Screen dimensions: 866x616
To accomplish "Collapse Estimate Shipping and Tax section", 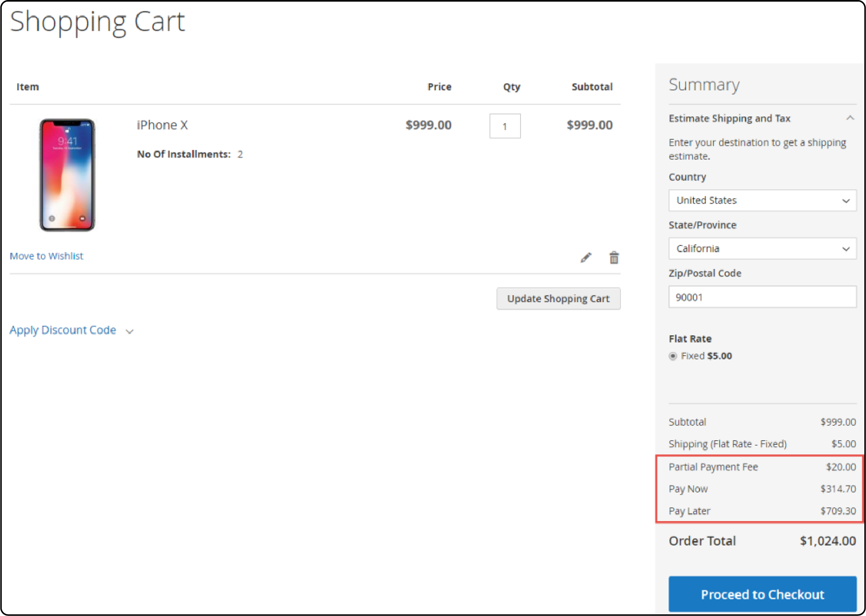I will pyautogui.click(x=762, y=118).
